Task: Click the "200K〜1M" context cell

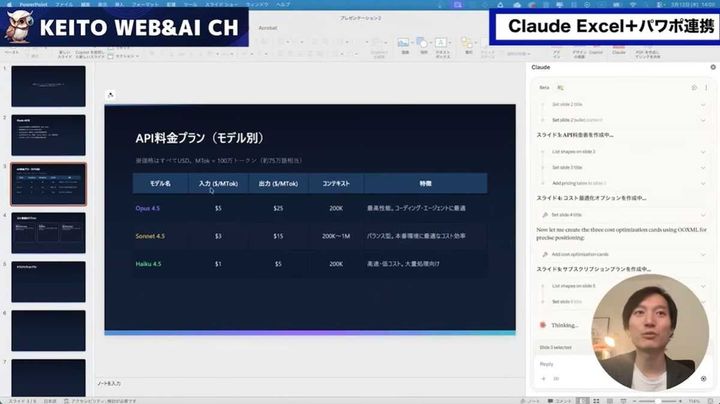Action: coord(336,236)
